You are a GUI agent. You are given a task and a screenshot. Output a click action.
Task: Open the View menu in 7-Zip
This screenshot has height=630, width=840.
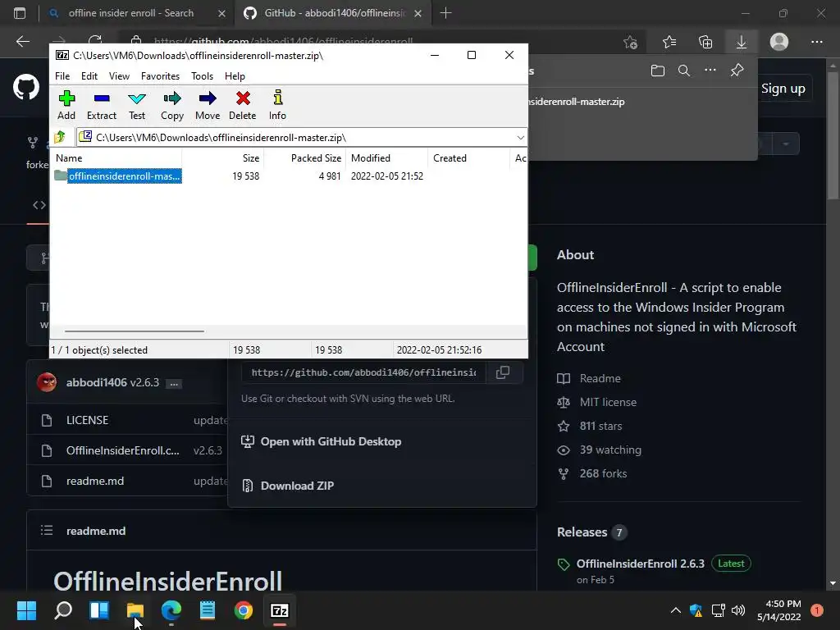click(x=119, y=76)
